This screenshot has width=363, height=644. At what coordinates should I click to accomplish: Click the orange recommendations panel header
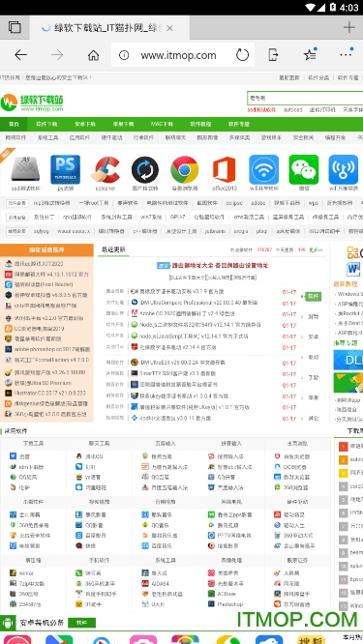click(46, 249)
